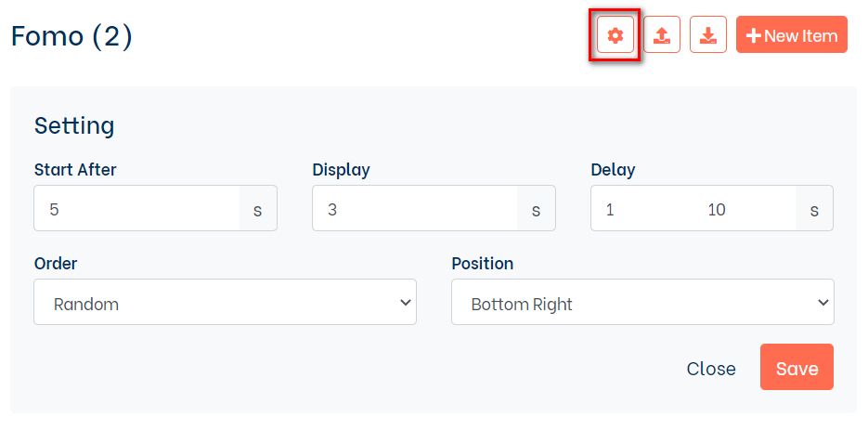Add a New Item
Image resolution: width=868 pixels, height=430 pixels.
[x=792, y=35]
